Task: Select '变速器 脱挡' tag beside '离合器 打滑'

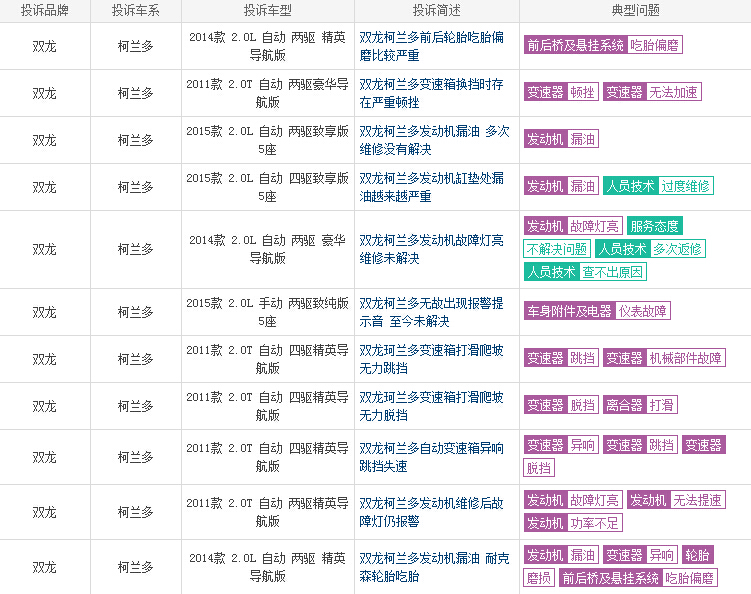Action: click(561, 404)
